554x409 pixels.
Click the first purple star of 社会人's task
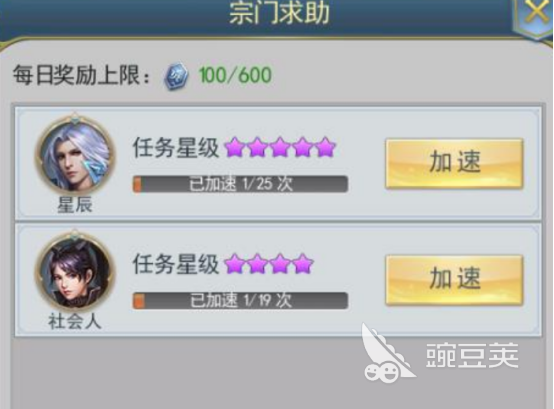[235, 264]
